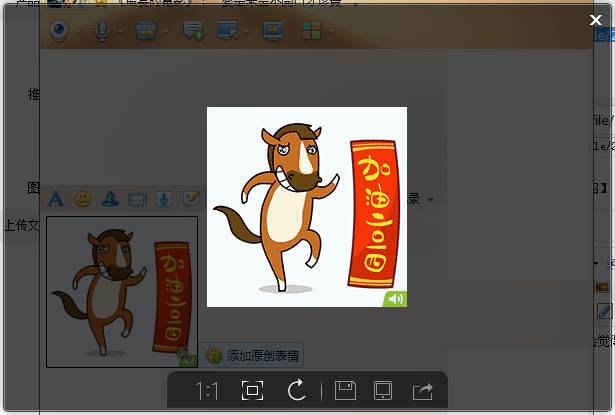Expand the dropdown arrow beside the webcam icon
Image resolution: width=615 pixels, height=415 pixels.
point(79,33)
